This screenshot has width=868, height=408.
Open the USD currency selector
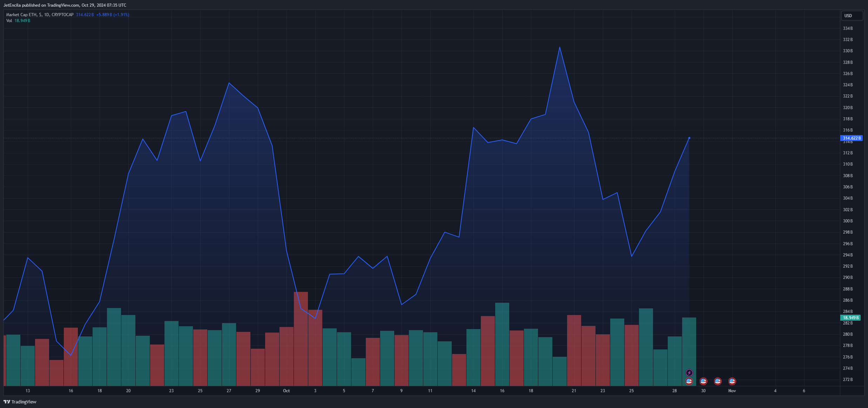pyautogui.click(x=852, y=16)
